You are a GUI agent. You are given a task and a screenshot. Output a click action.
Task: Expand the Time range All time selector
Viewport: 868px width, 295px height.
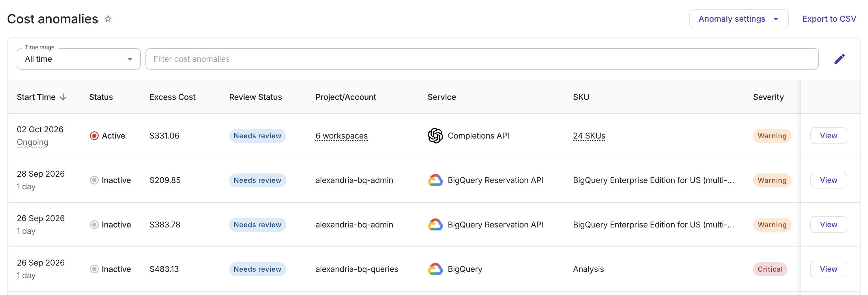78,59
